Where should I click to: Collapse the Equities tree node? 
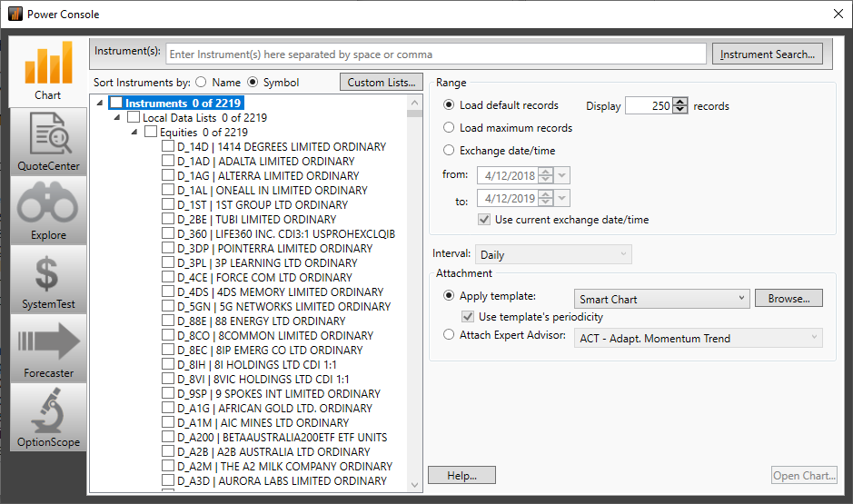pos(134,132)
